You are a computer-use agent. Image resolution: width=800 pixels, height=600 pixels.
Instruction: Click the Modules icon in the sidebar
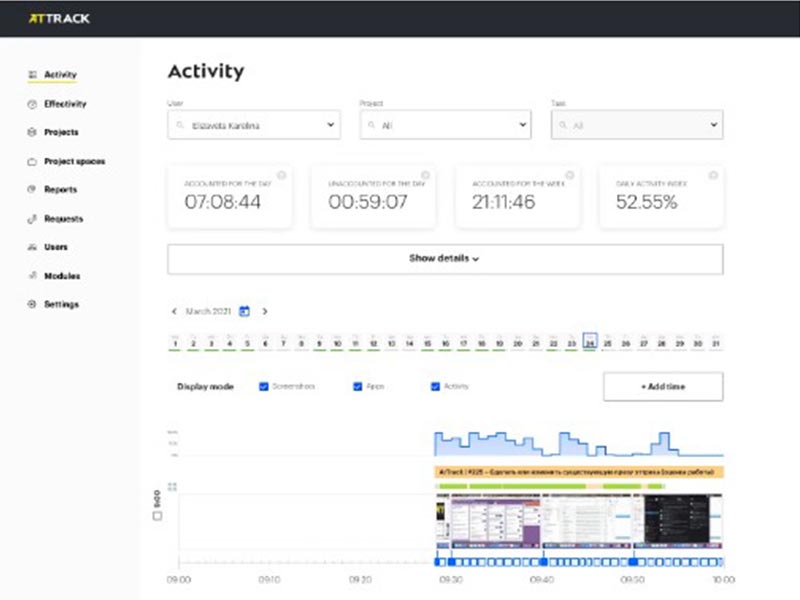(x=33, y=275)
